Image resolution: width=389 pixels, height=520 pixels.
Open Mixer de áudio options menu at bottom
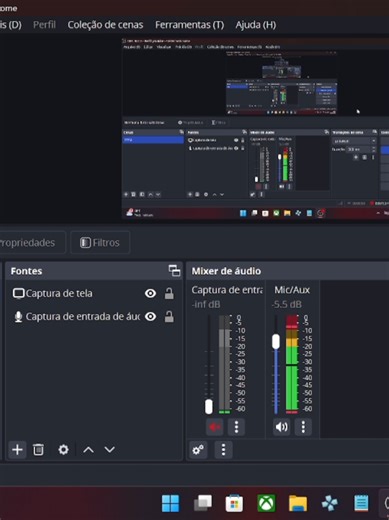[223, 450]
